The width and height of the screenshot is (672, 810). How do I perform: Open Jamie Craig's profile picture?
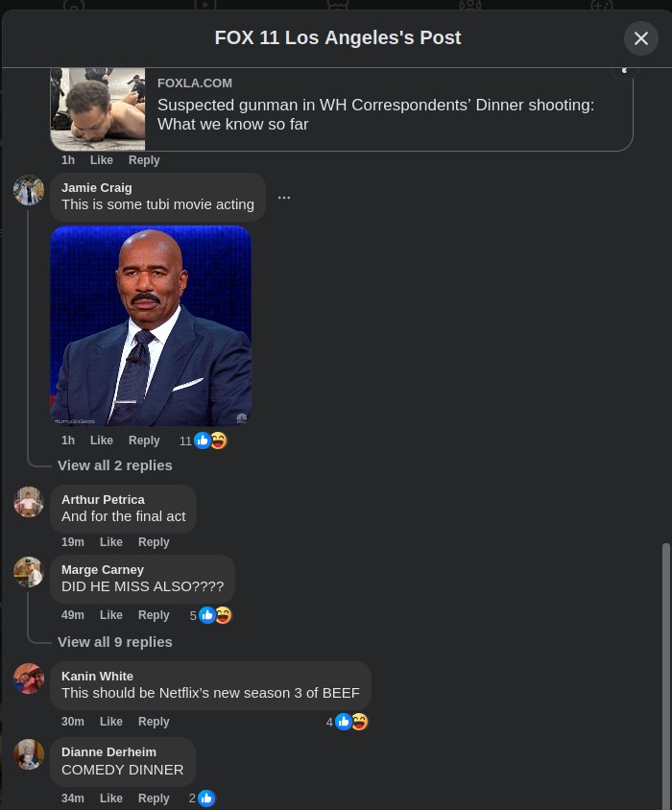tap(29, 190)
